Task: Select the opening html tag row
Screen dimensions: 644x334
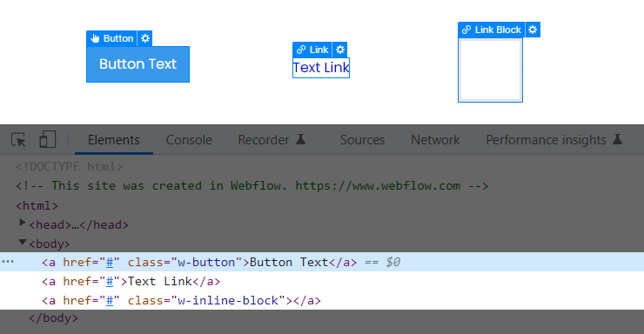Action: pyautogui.click(x=37, y=205)
